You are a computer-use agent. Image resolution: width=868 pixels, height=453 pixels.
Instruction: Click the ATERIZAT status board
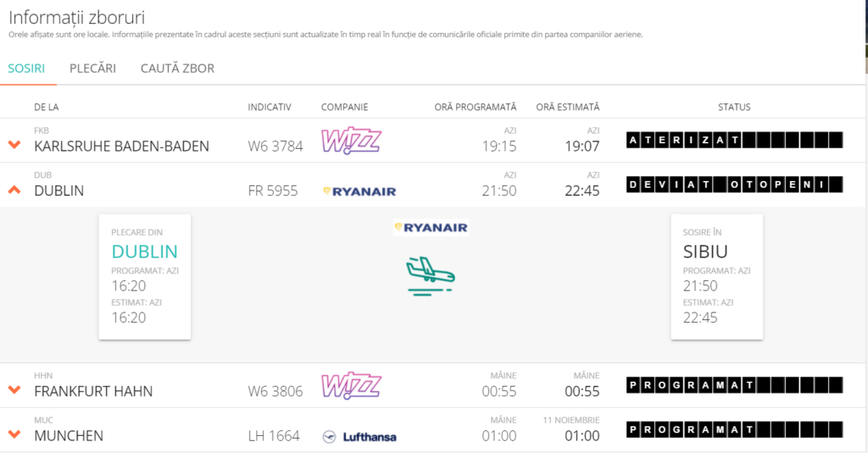pyautogui.click(x=734, y=141)
